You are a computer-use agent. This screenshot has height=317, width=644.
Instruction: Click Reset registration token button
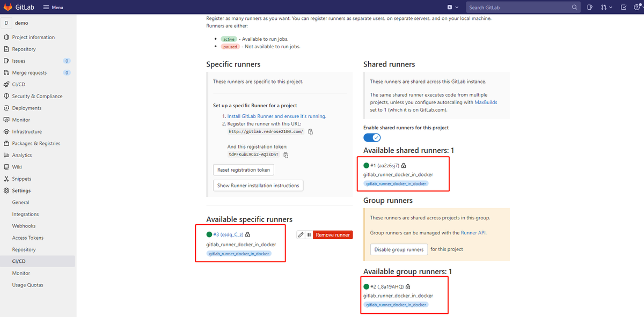point(244,169)
